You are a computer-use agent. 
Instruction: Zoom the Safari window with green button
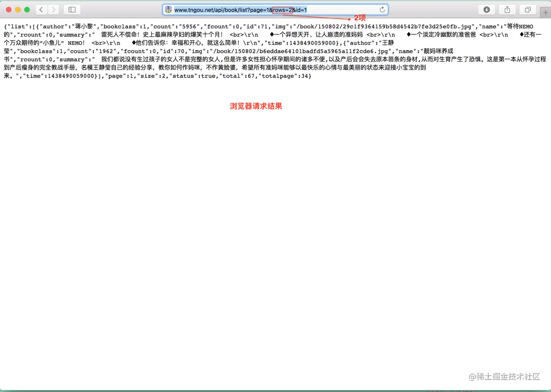[x=27, y=10]
